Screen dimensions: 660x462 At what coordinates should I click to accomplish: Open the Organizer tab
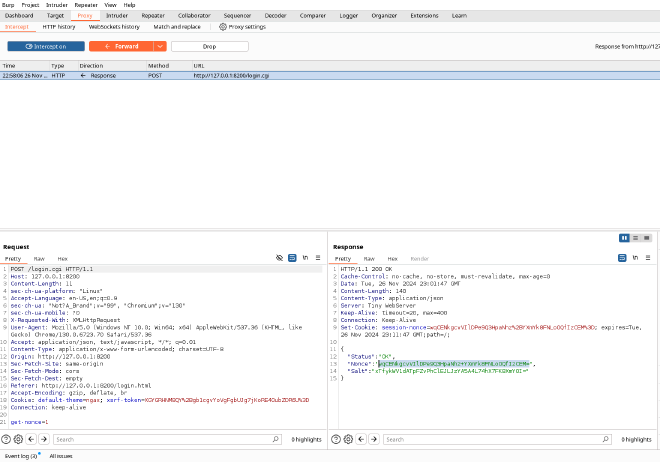[384, 16]
